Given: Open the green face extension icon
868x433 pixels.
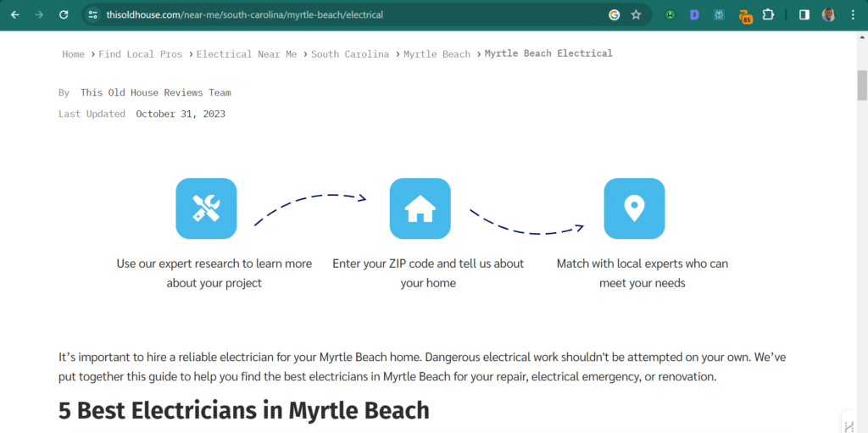Looking at the screenshot, I should (x=670, y=15).
